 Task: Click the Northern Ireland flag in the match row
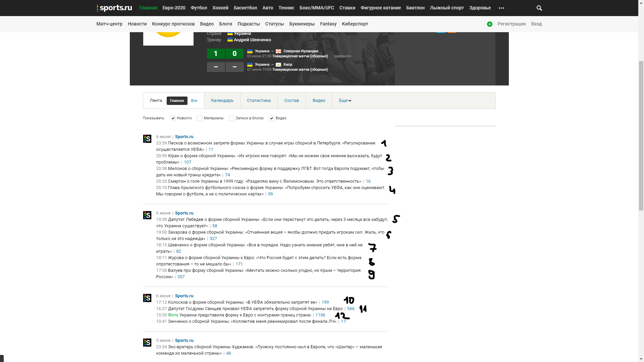click(278, 51)
